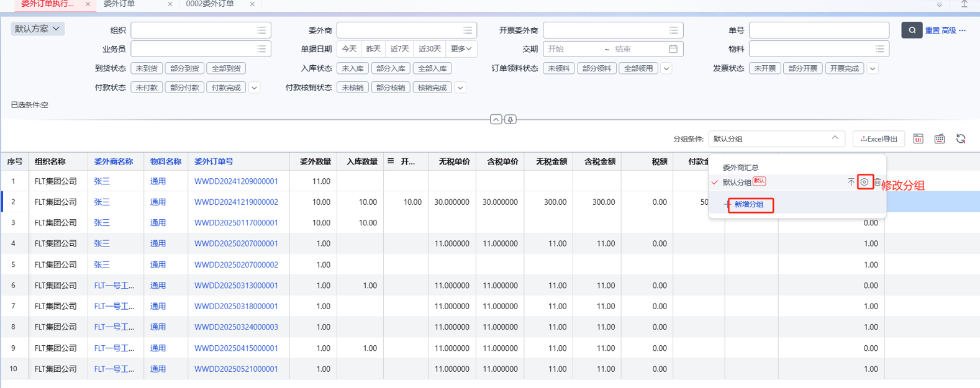Image resolution: width=980 pixels, height=388 pixels.
Task: Toggle the 未开票 invoice status filter
Action: pos(765,68)
